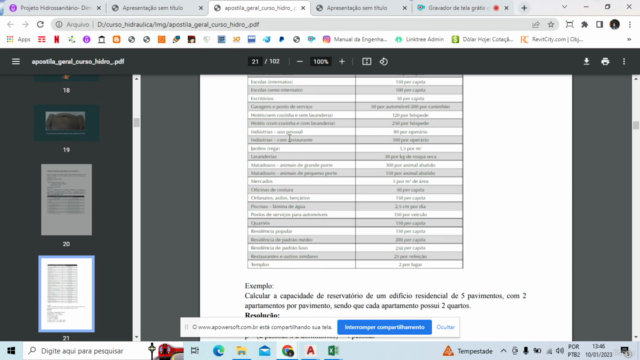640x360 pixels.
Task: Switch to Gravador de tela grátis tab
Action: 463,8
